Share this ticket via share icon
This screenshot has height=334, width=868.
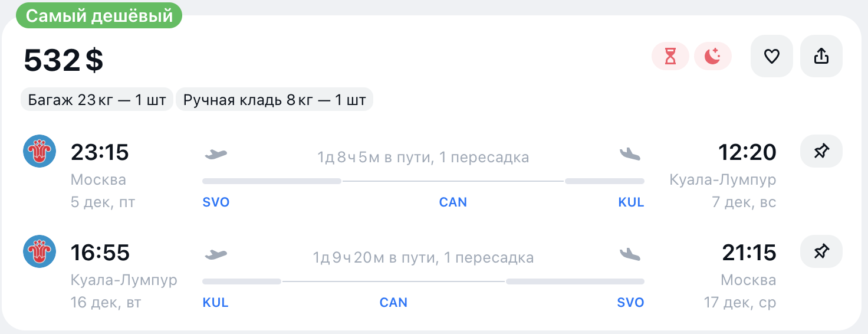coord(821,57)
